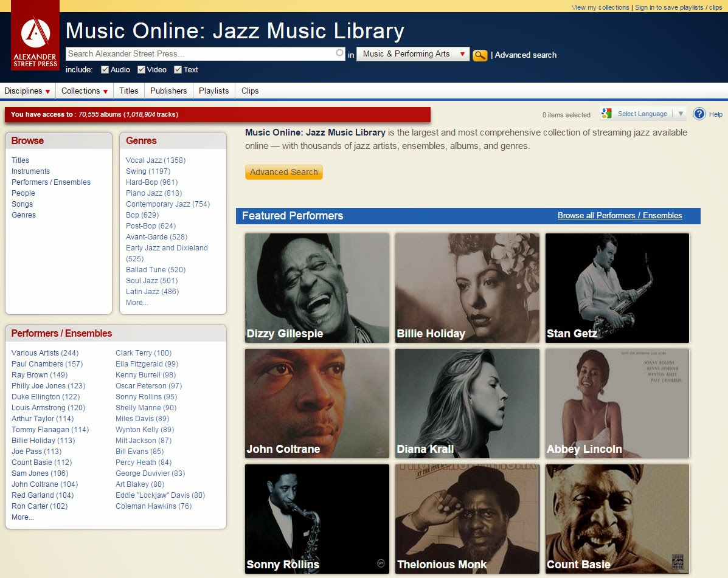Open Oscar Peterson (97) link

pyautogui.click(x=148, y=386)
